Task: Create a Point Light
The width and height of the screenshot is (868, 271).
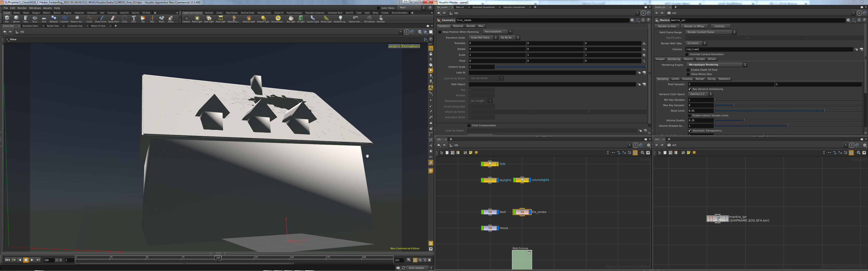Action: [197, 19]
